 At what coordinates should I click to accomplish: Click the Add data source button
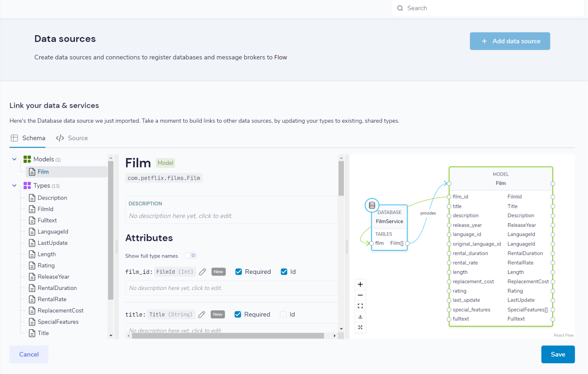[511, 41]
